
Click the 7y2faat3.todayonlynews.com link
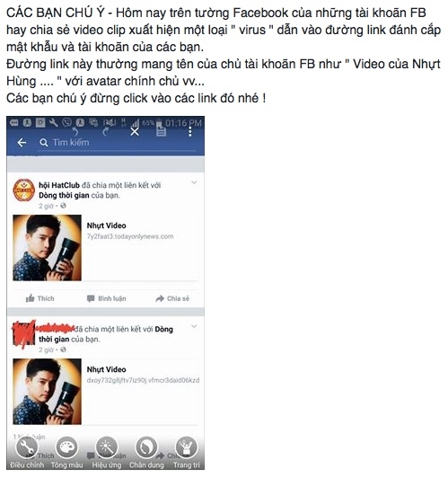click(x=130, y=236)
